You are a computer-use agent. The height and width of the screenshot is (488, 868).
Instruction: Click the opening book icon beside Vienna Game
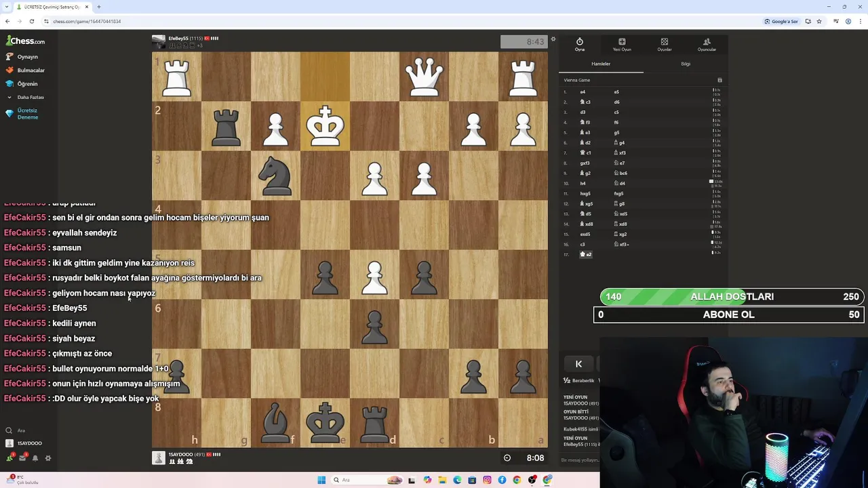[x=719, y=80]
